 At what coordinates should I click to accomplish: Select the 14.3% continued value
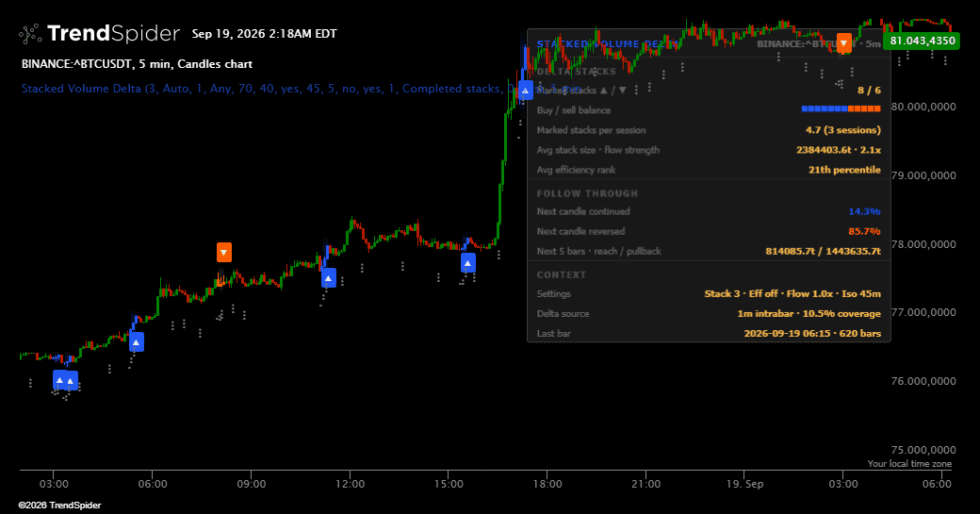(864, 211)
